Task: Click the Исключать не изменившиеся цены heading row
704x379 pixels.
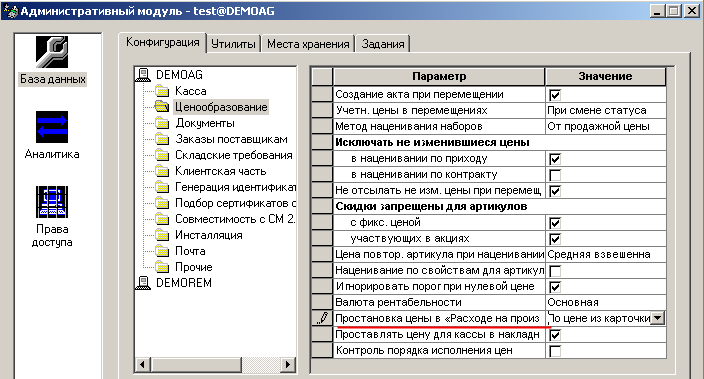Action: [499, 143]
